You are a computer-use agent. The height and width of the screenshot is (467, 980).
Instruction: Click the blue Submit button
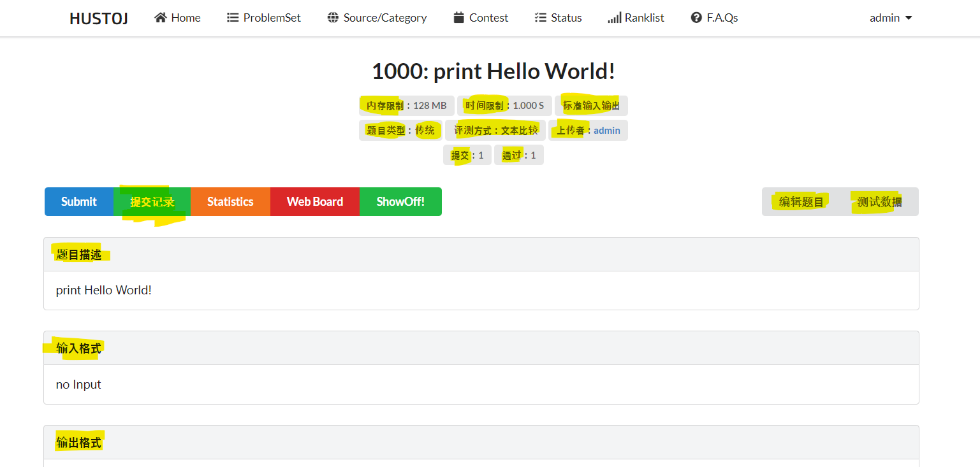78,201
